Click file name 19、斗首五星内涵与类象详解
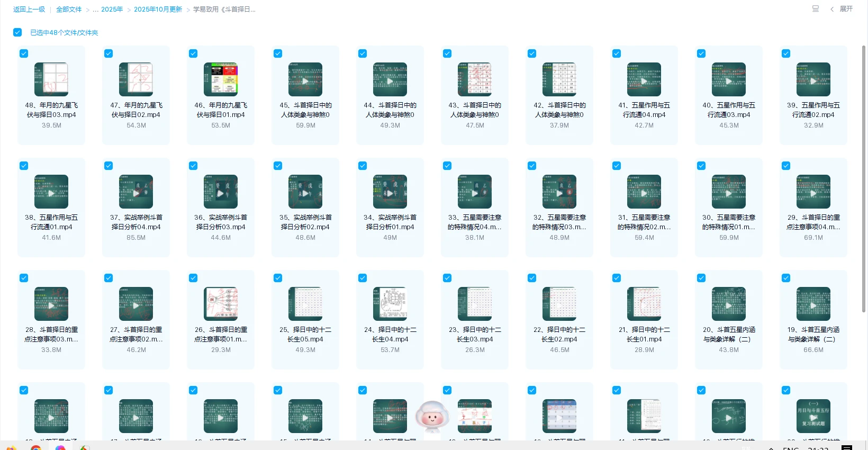868x450 pixels. 813,335
